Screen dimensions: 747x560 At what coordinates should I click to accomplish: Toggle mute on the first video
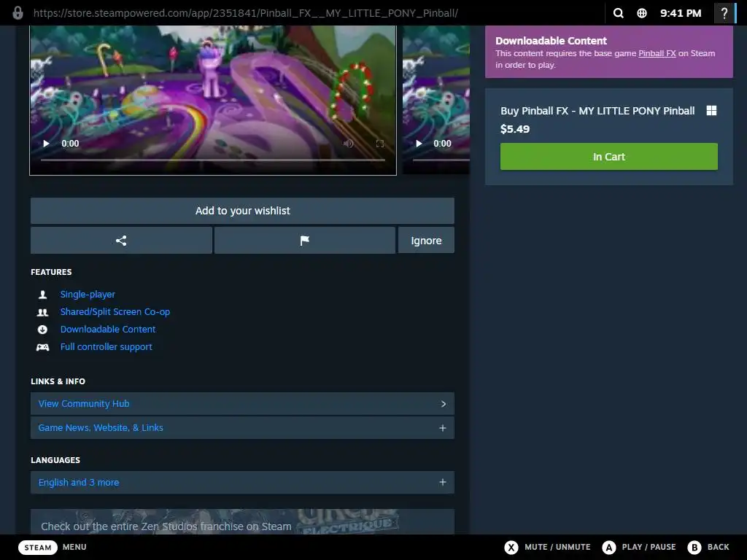[348, 144]
